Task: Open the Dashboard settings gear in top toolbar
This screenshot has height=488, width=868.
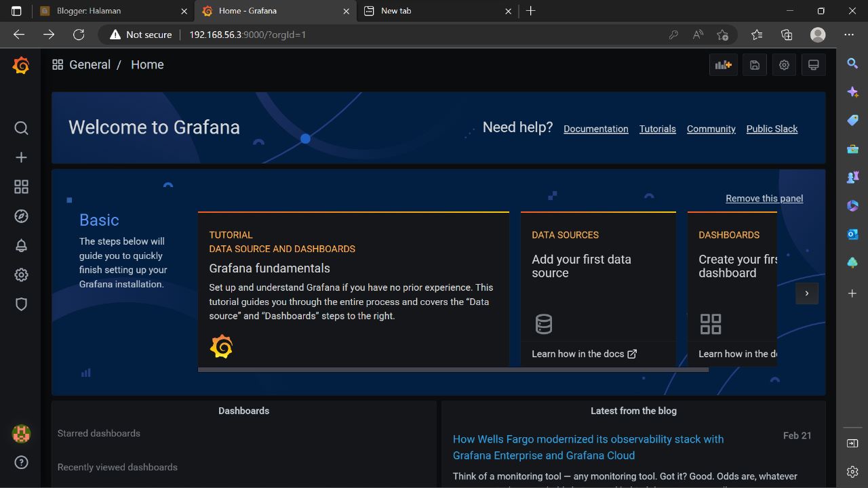Action: 784,65
